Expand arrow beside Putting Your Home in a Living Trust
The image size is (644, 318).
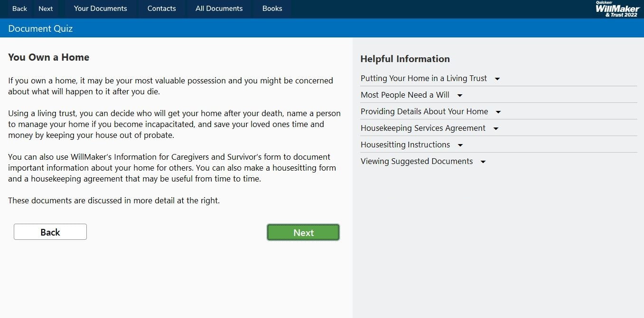497,79
